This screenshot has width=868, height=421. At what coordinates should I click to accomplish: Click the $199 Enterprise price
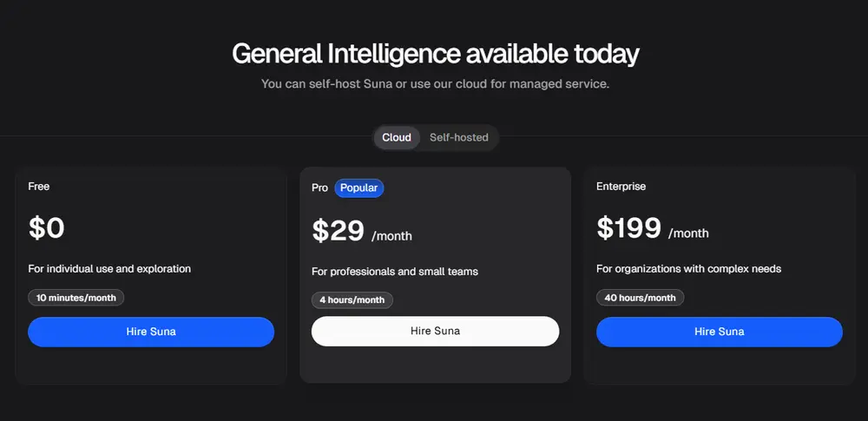(x=629, y=228)
